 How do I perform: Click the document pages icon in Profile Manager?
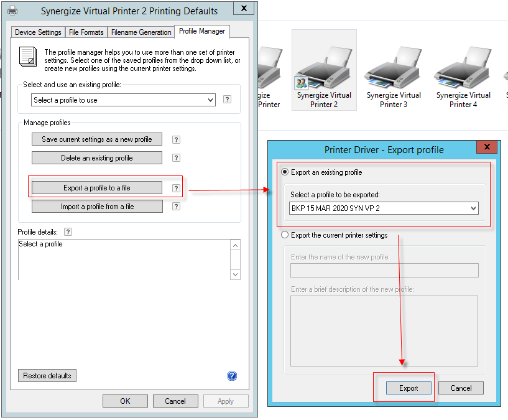coord(28,57)
